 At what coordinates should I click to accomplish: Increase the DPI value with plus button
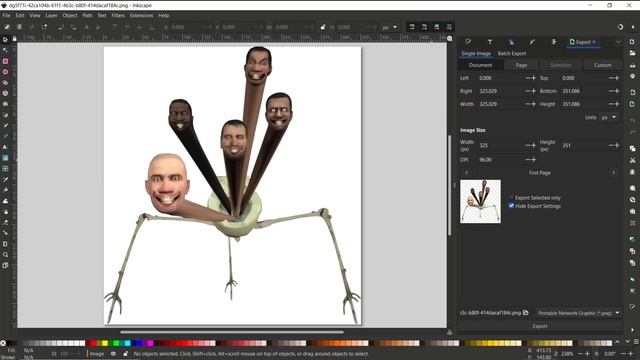533,160
